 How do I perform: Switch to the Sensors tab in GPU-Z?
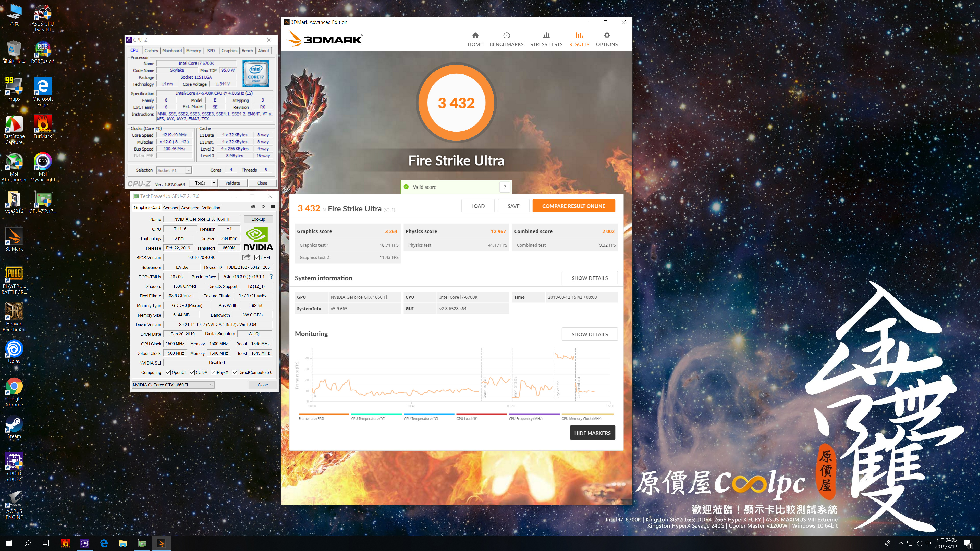pyautogui.click(x=170, y=208)
